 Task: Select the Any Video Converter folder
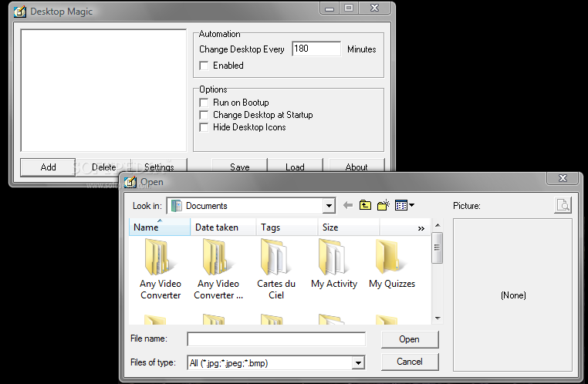161,269
